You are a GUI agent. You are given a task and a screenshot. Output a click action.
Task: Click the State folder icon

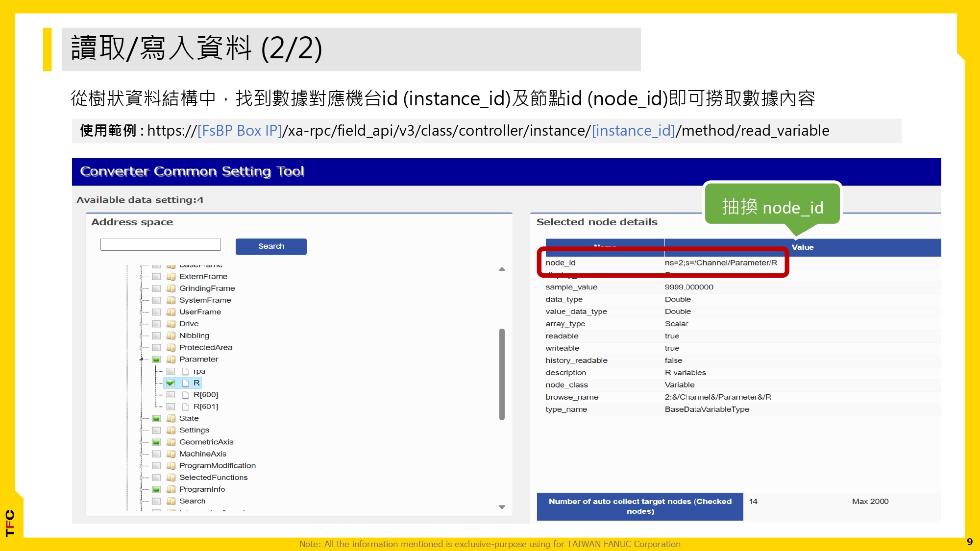171,418
